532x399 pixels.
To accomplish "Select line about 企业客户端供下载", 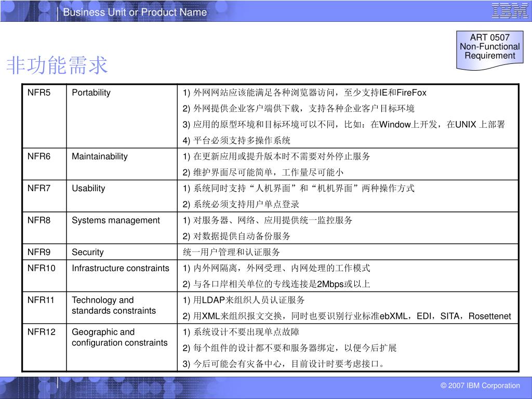I will tap(298, 109).
